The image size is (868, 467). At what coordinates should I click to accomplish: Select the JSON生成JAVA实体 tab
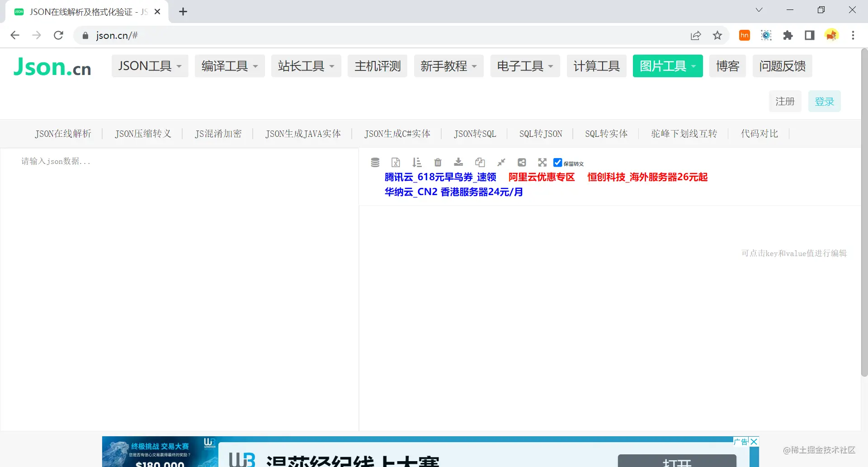303,134
